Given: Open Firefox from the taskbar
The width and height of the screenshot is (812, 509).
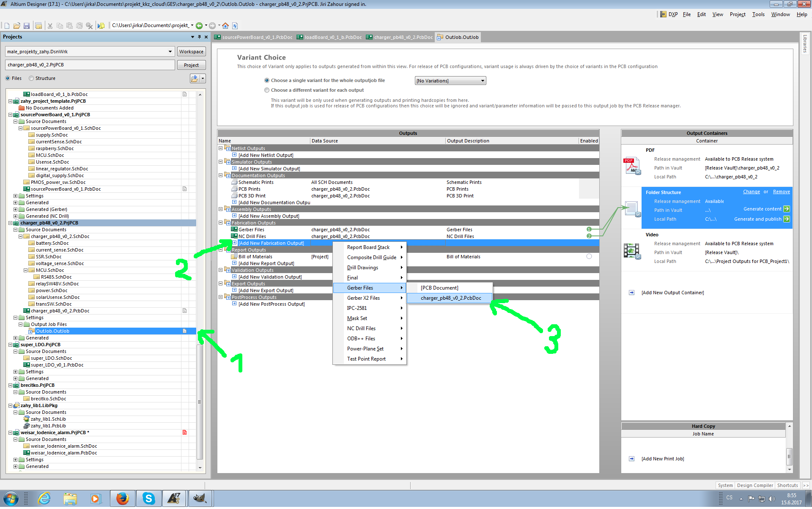Looking at the screenshot, I should tap(122, 499).
